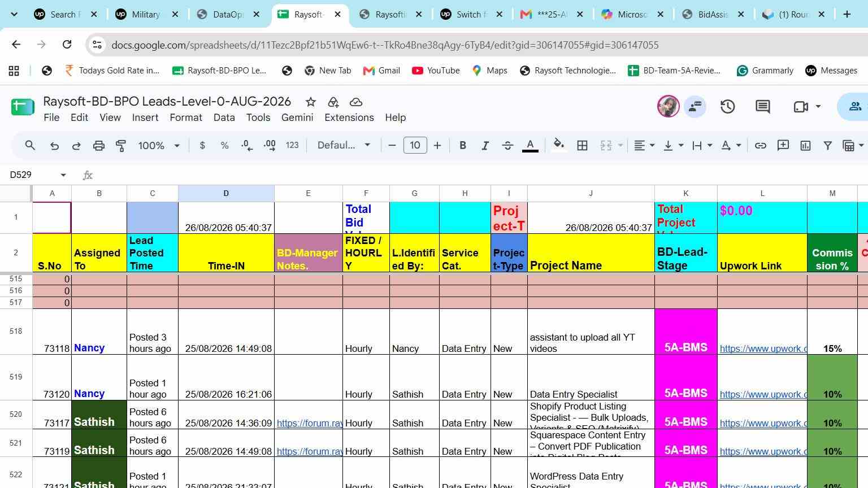Viewport: 868px width, 488px height.
Task: Click the create filter icon
Action: (x=827, y=146)
